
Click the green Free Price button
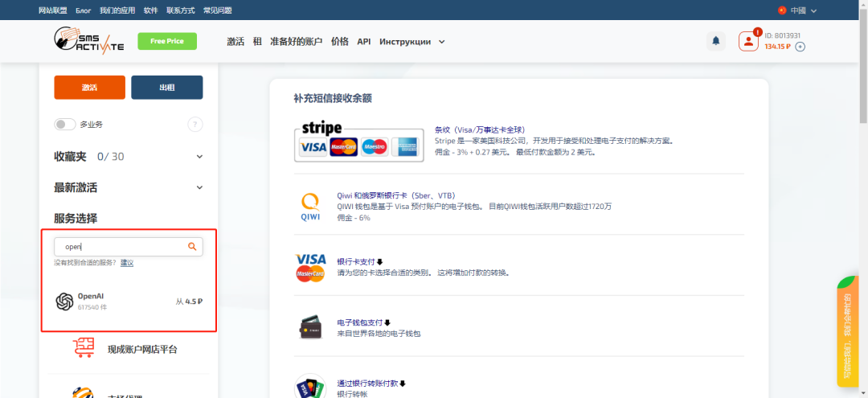167,41
